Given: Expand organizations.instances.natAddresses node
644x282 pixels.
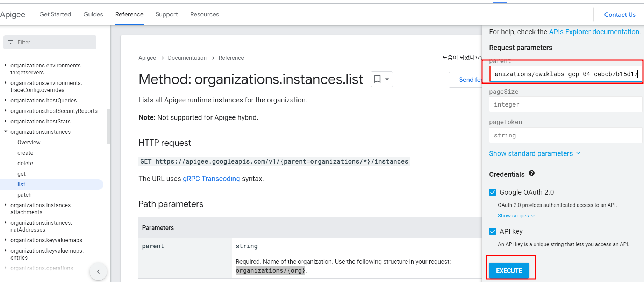Looking at the screenshot, I should (5, 222).
